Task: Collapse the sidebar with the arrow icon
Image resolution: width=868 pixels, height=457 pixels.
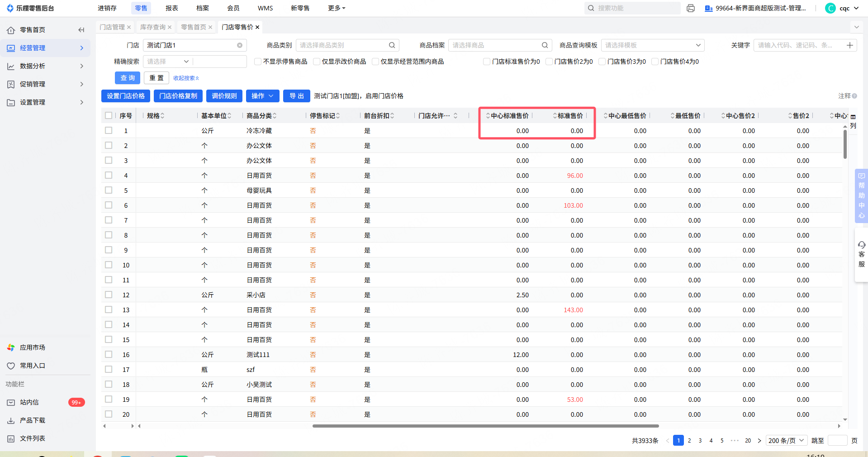Action: (x=81, y=30)
